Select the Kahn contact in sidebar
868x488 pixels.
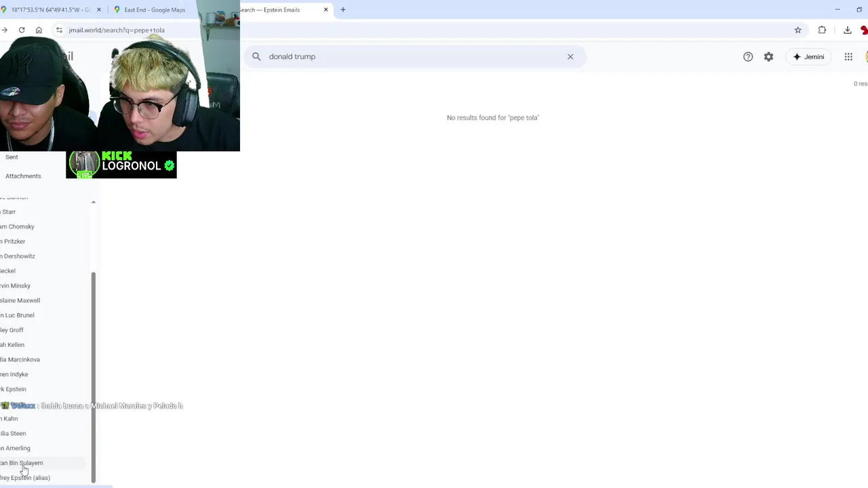(9, 419)
